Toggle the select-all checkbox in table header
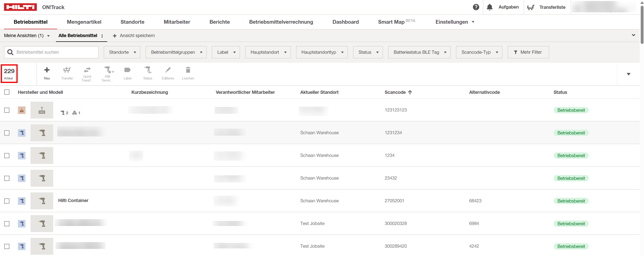 click(7, 92)
